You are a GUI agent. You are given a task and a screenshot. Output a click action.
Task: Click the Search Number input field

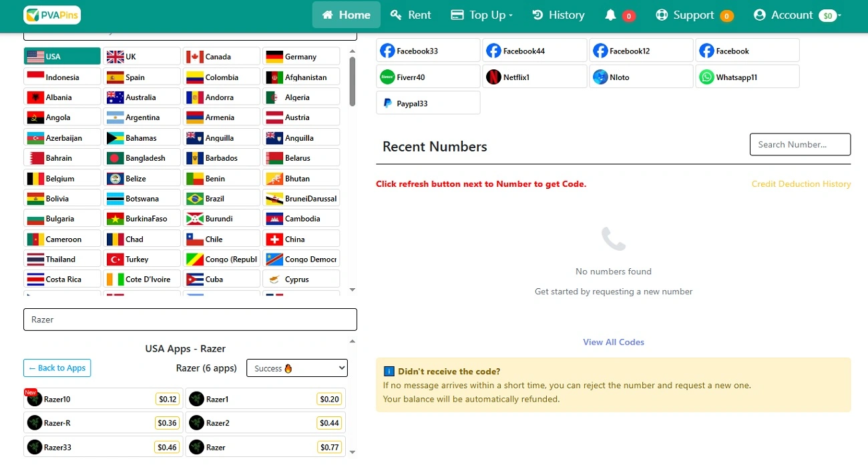coord(800,144)
